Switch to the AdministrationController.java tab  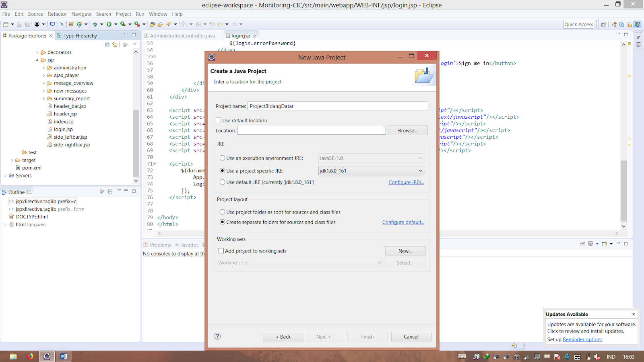(x=181, y=35)
